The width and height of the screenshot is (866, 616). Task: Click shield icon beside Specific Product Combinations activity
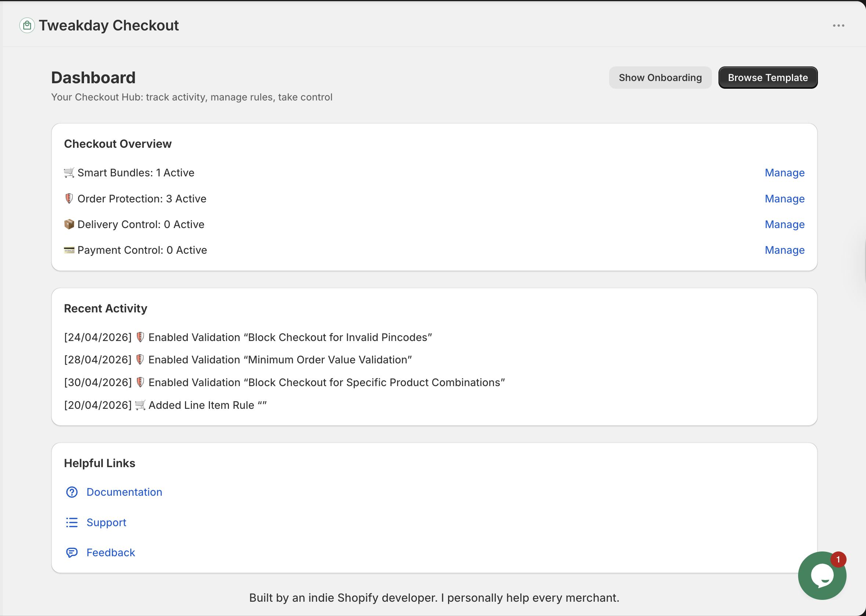[x=140, y=382]
